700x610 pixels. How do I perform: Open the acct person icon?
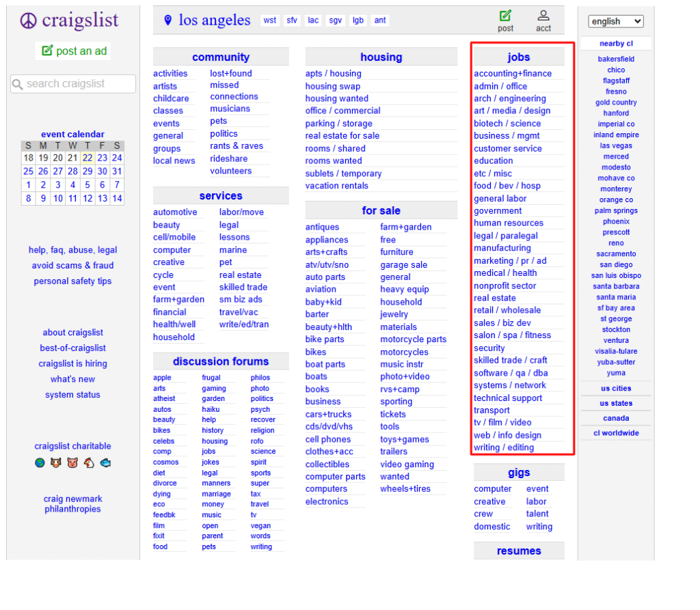coord(543,16)
